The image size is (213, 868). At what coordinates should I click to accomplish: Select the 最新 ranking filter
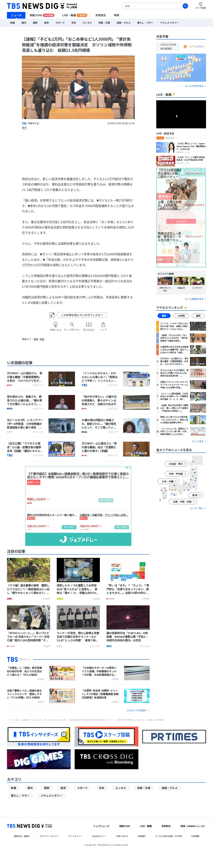(x=164, y=316)
